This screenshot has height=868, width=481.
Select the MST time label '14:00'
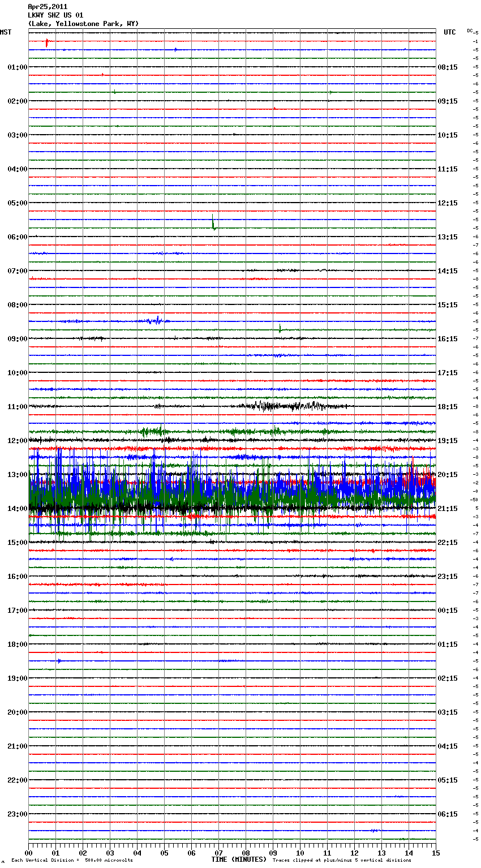coord(18,509)
